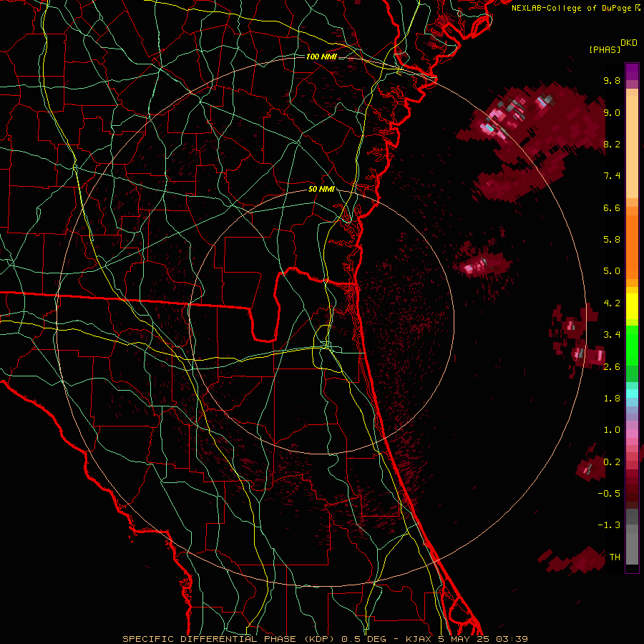Click the NEXLAB-College of DuPage watermark text
Image resolution: width=644 pixels, height=644 pixels.
[575, 8]
